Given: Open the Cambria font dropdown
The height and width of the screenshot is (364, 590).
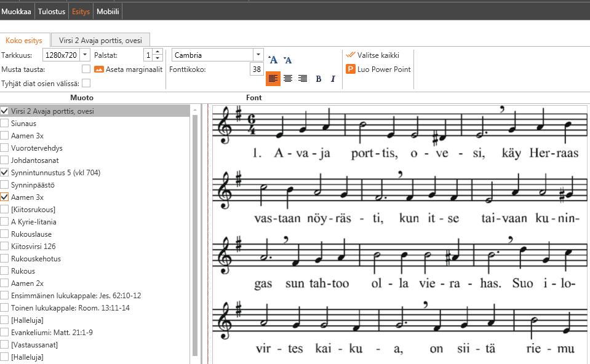Looking at the screenshot, I should 258,55.
